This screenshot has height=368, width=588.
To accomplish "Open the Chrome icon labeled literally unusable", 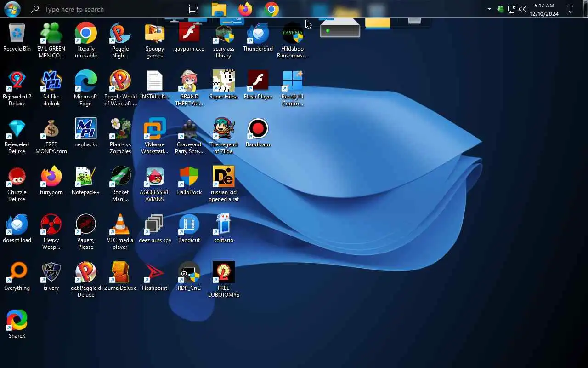I will pyautogui.click(x=86, y=40).
